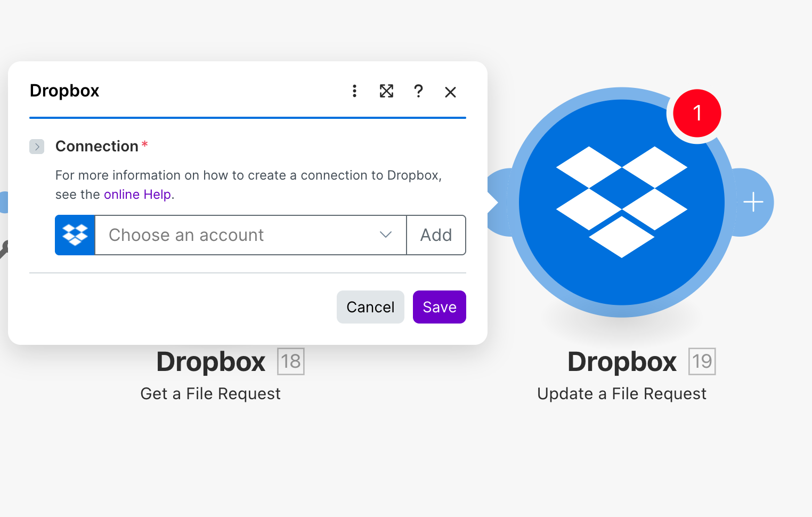Click the module number 19 label
812x517 pixels.
[702, 361]
